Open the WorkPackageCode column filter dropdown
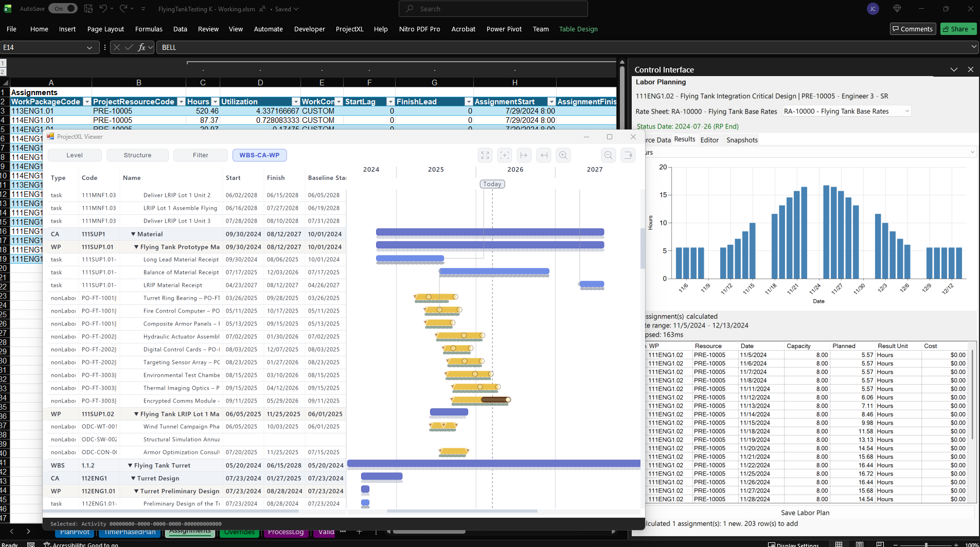The image size is (980, 547). coord(87,102)
